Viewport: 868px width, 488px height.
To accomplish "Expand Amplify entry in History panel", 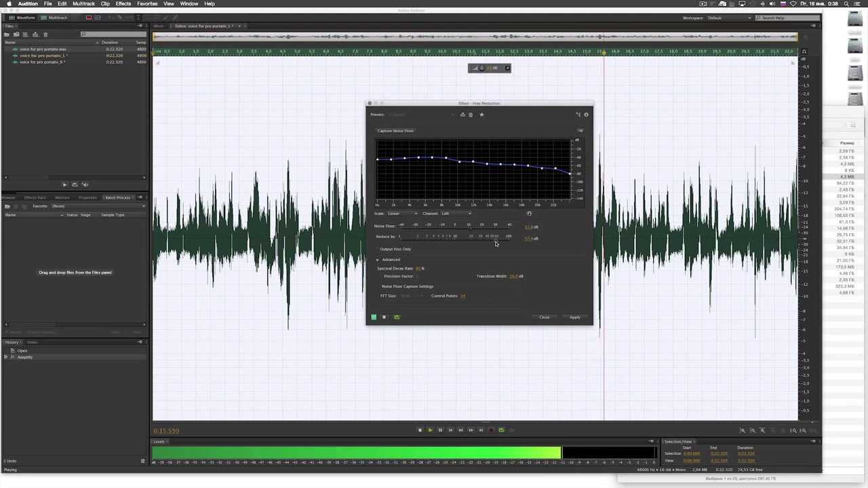I will click(x=6, y=357).
